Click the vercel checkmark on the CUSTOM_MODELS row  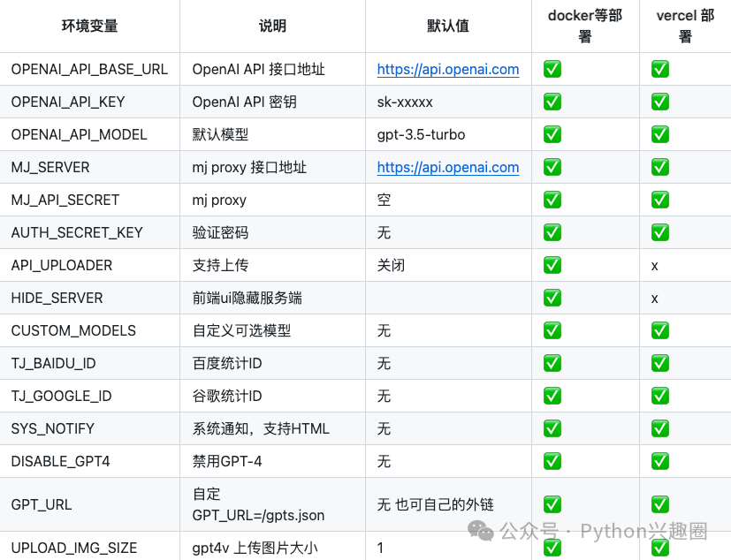point(659,330)
